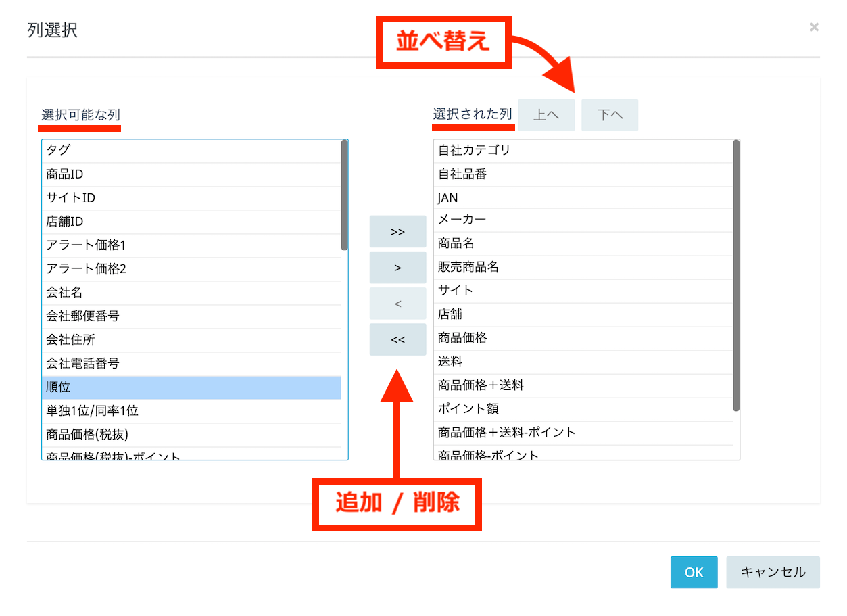Select タグ in the available columns list
Screen dimensions: 847x616
click(x=191, y=151)
